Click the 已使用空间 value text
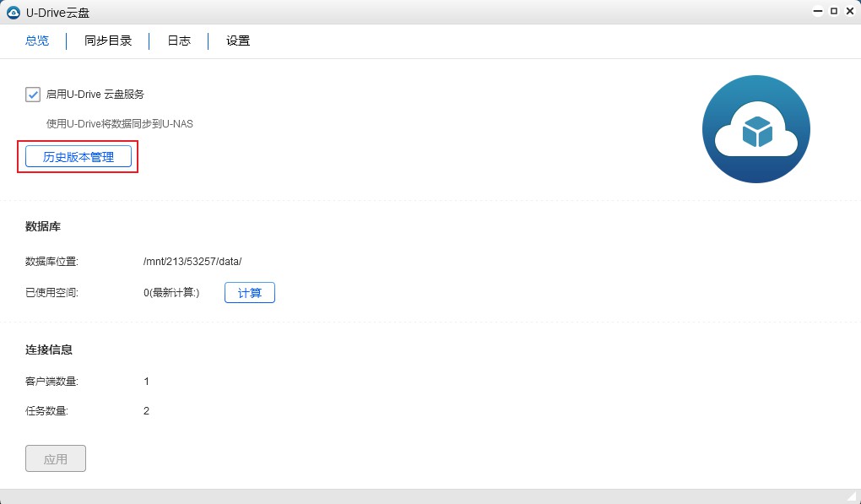This screenshot has height=504, width=861. point(171,293)
